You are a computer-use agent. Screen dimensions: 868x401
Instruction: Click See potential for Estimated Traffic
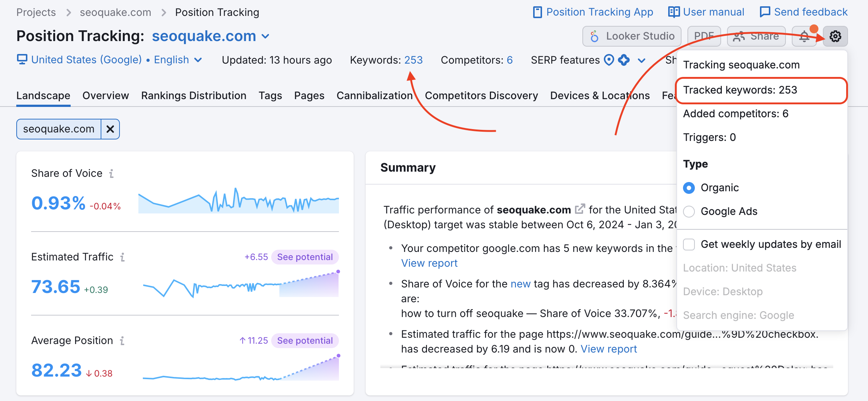305,257
